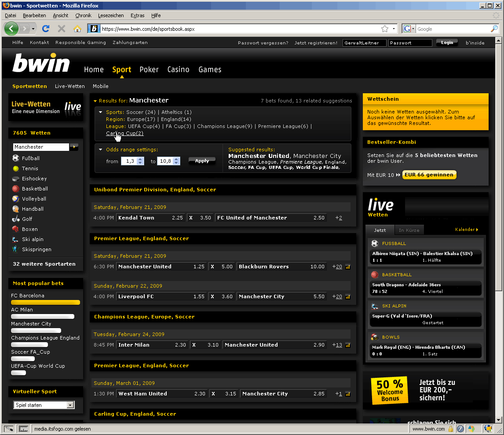The height and width of the screenshot is (435, 504).
Task: Collapse the Odds range settings section
Action: click(x=101, y=150)
